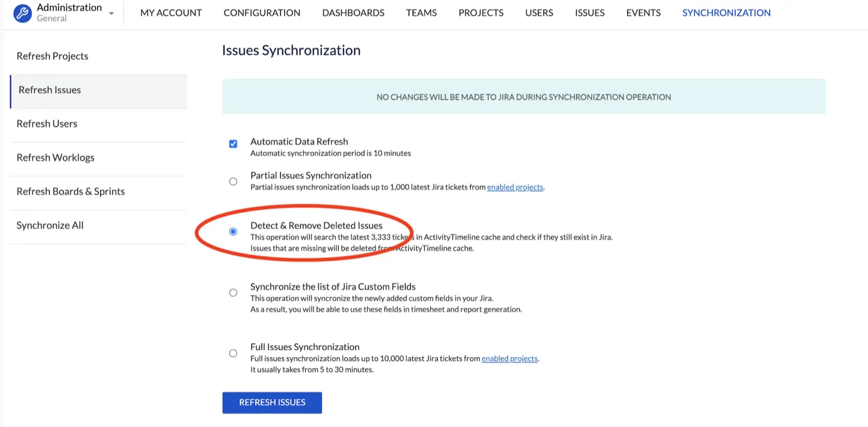Go to the Configuration menu

pos(262,13)
